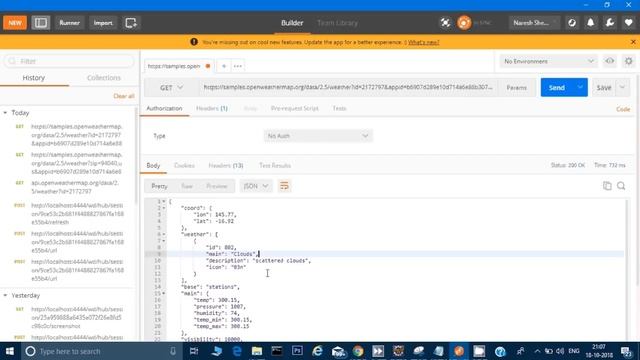Viewport: 640px width, 360px height.
Task: Collapse the Yesterday history group
Action: (x=5, y=296)
